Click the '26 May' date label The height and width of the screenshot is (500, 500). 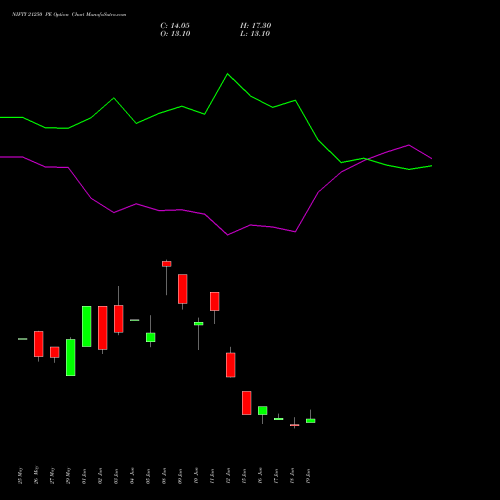(37, 475)
